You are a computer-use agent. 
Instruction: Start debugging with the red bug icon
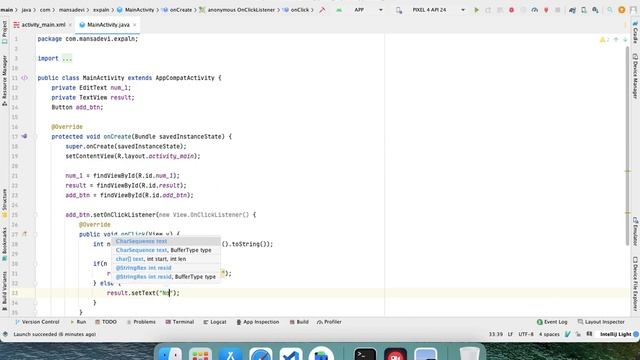[x=511, y=10]
